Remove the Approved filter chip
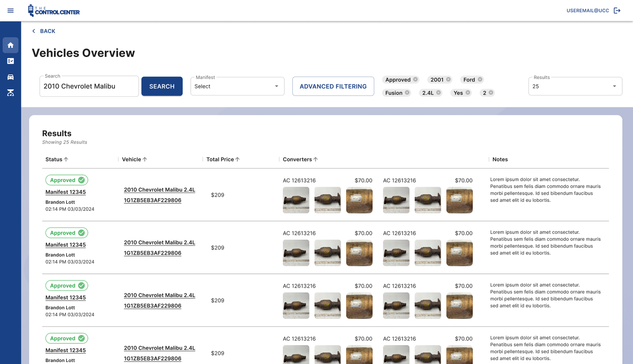 pyautogui.click(x=415, y=80)
